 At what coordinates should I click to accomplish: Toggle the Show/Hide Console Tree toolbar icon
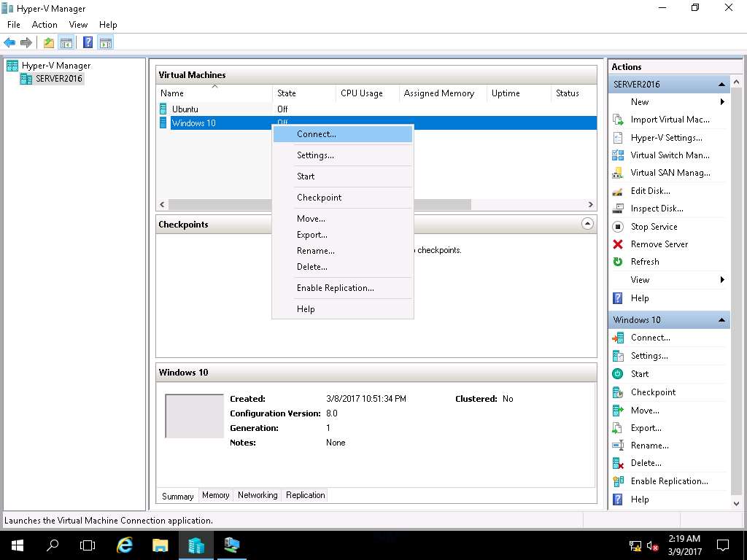click(x=66, y=43)
